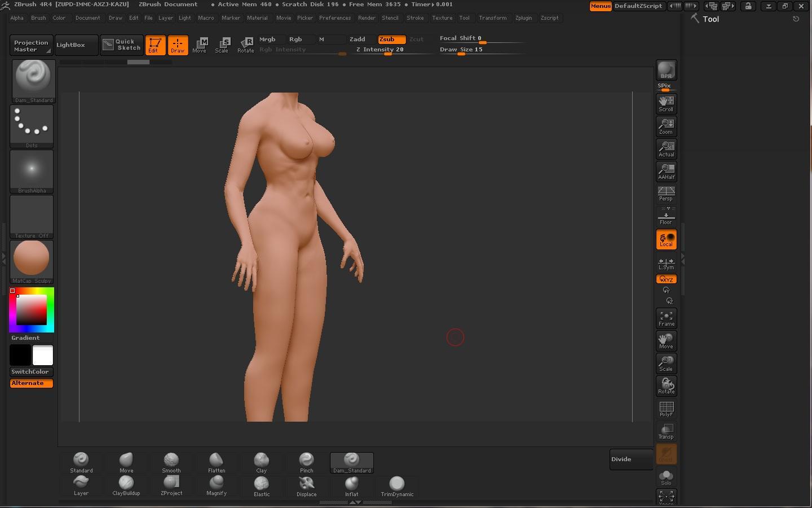
Task: Select the white main color swatch
Action: [43, 355]
